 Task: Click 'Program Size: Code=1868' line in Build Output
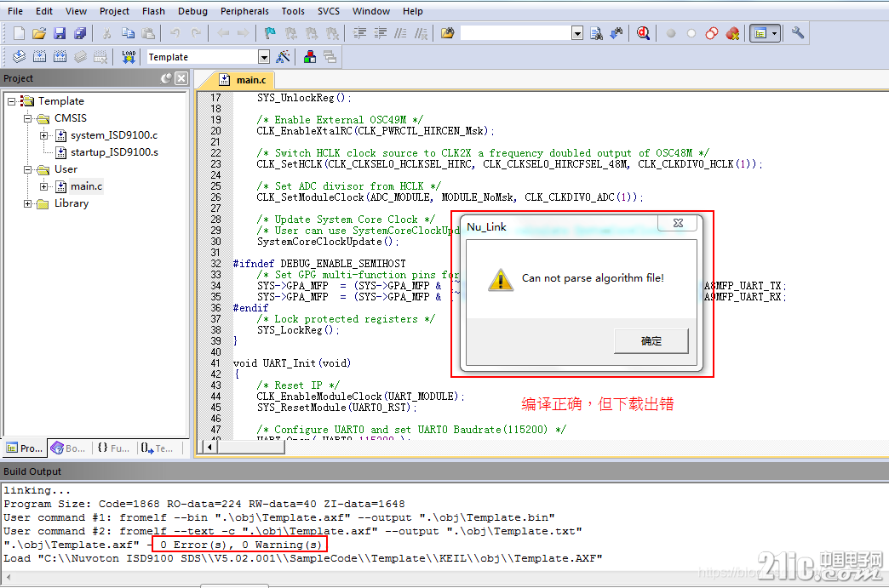pos(204,504)
